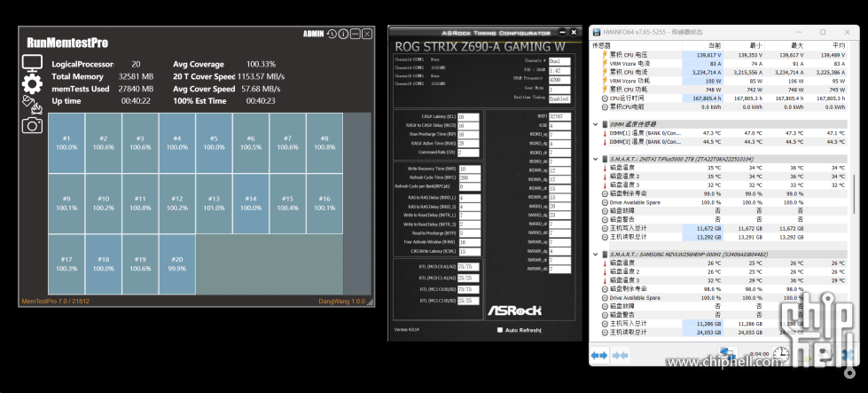Image resolution: width=868 pixels, height=393 pixels.
Task: Minimize the ASRock Timing Configurator window
Action: click(562, 32)
